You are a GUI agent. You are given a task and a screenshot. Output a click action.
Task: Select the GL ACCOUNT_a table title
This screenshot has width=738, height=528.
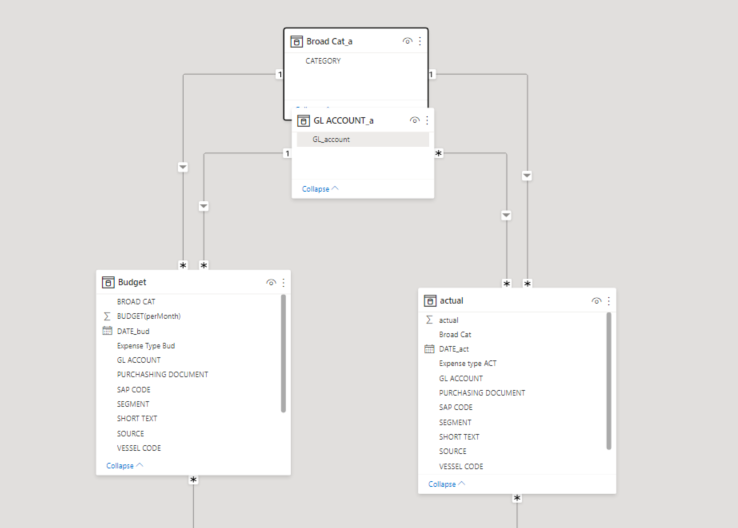[x=344, y=121]
